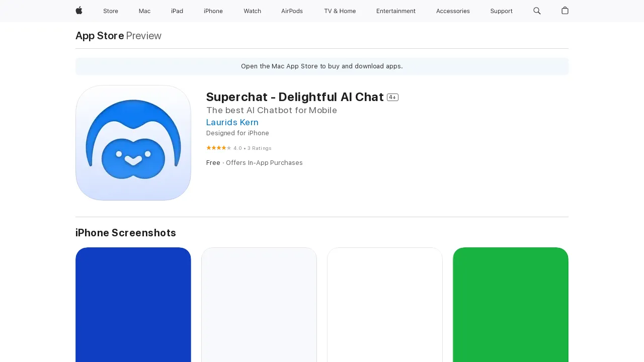Click the Superchat app icon

(x=133, y=143)
